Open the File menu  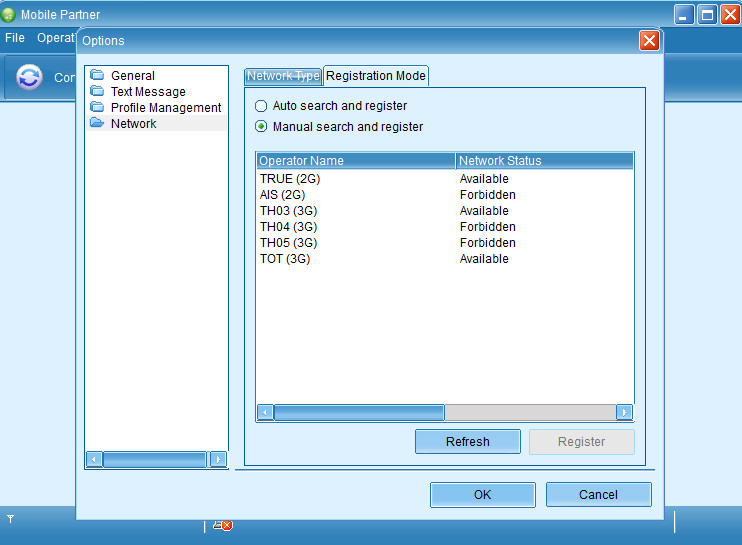pos(15,38)
